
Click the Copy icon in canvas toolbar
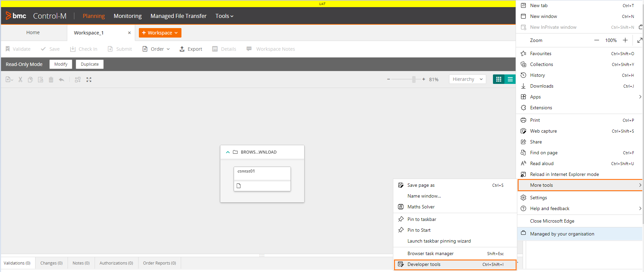30,80
